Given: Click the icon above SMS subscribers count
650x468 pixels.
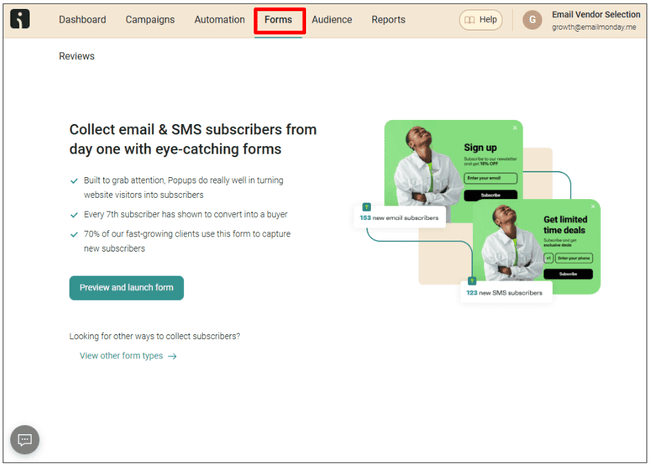Looking at the screenshot, I should (473, 282).
